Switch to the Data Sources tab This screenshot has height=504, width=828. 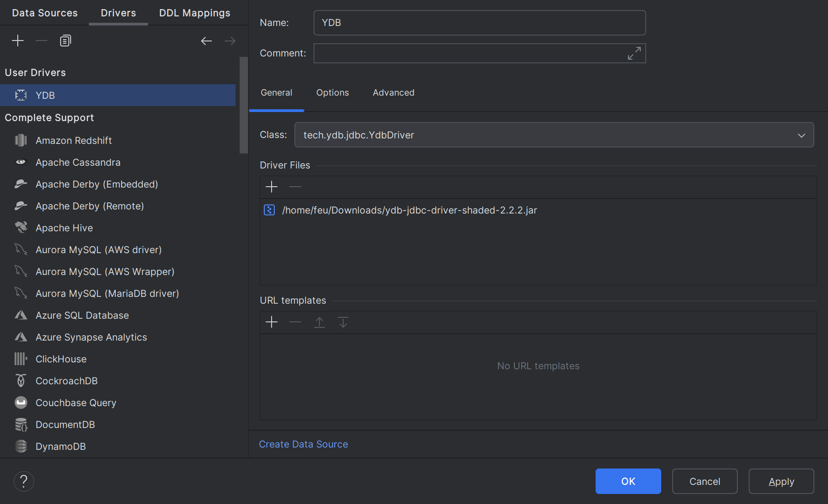[x=45, y=13]
